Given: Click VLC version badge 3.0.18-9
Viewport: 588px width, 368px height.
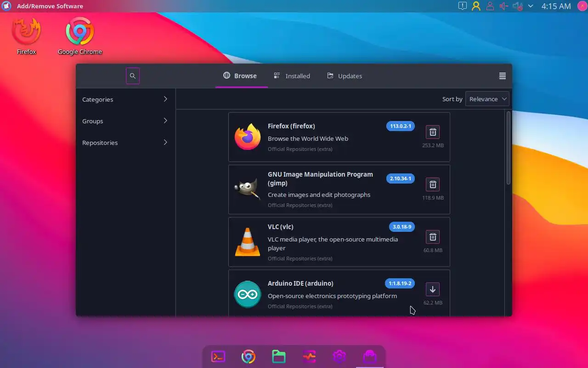Looking at the screenshot, I should click(x=402, y=227).
